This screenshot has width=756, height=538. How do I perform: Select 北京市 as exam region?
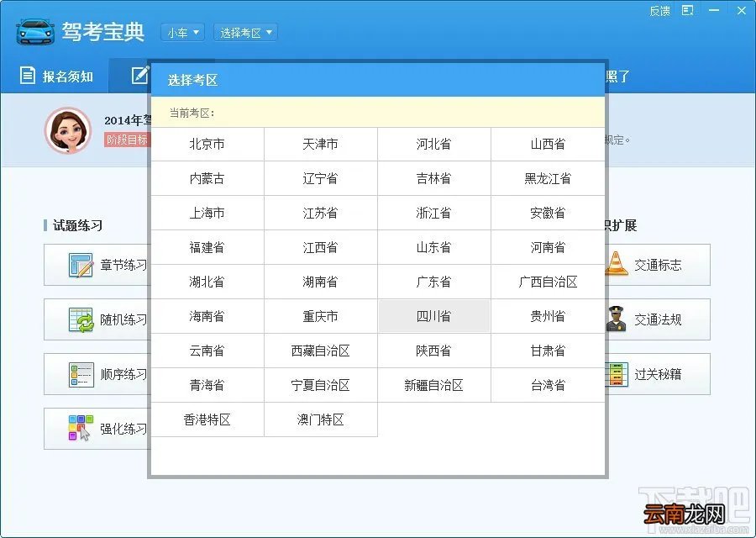207,144
